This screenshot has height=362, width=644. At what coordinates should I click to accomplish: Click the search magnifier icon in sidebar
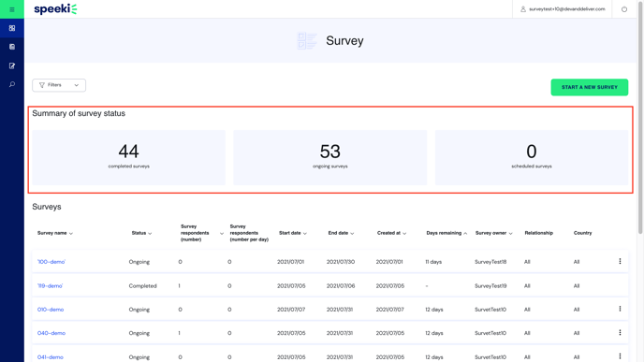tap(12, 84)
